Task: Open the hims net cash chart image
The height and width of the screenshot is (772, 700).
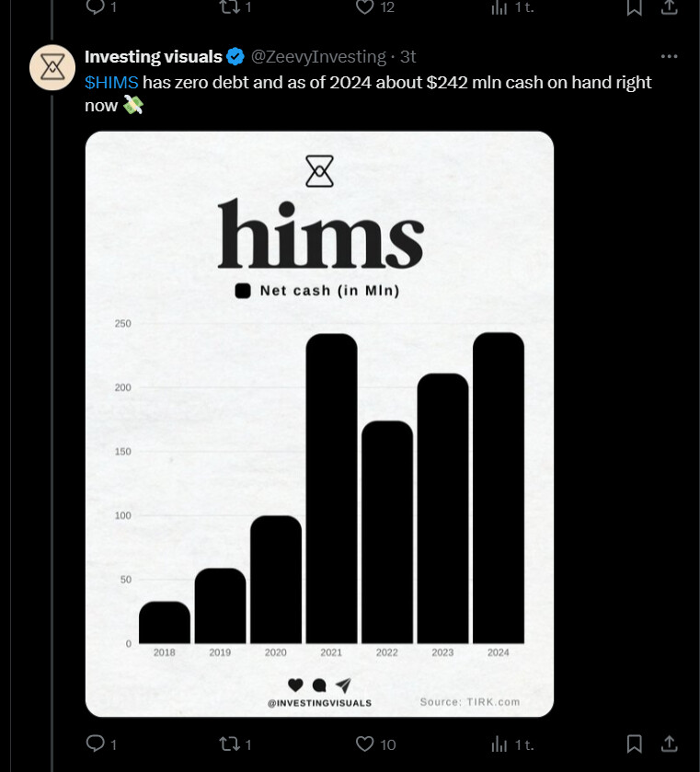Action: [319, 424]
